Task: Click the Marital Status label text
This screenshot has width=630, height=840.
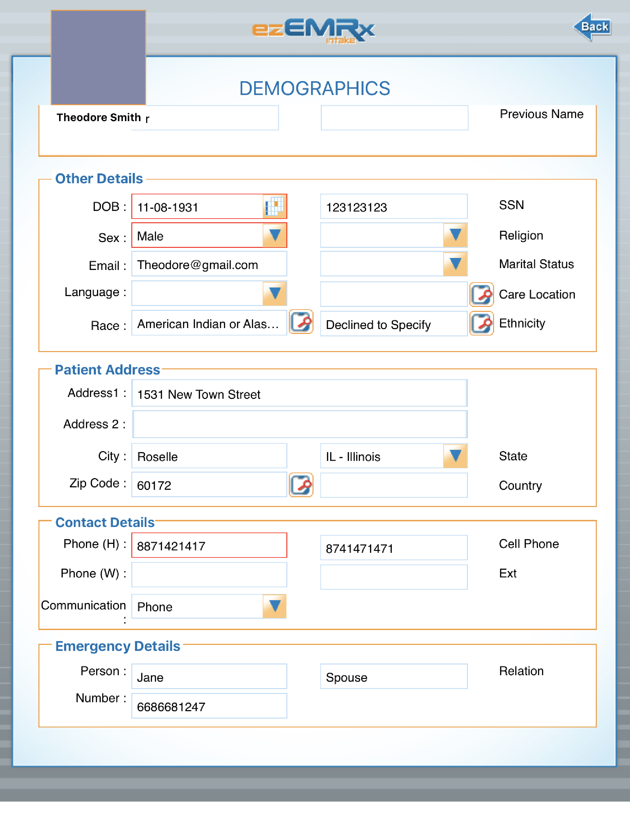Action: (x=536, y=264)
